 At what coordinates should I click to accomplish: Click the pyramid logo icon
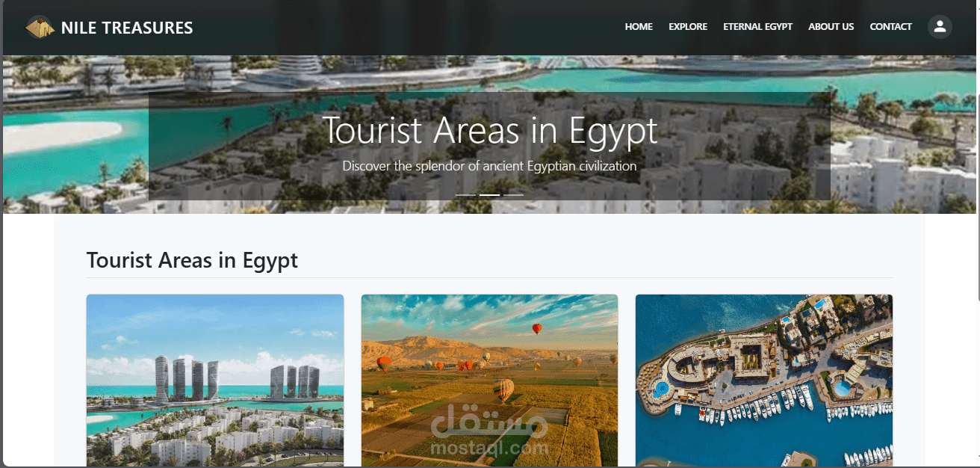(40, 28)
